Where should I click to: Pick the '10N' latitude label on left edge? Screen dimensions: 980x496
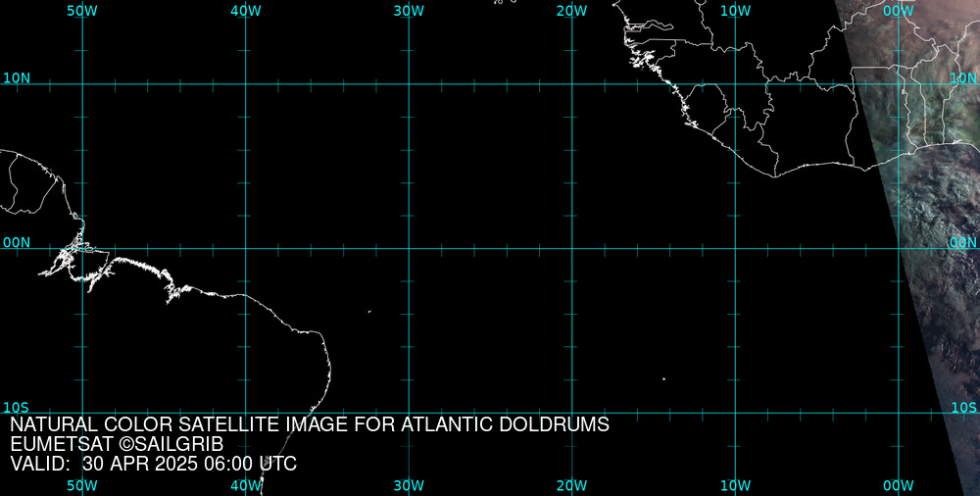point(17,78)
